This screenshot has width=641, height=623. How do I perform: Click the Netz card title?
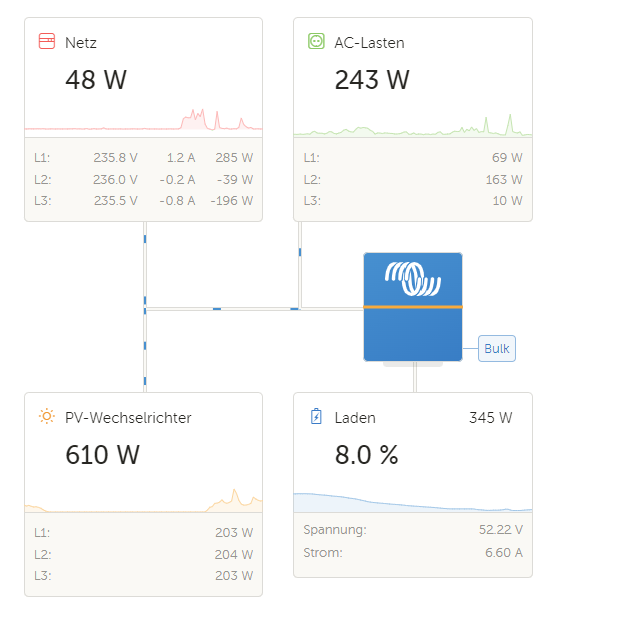click(81, 43)
